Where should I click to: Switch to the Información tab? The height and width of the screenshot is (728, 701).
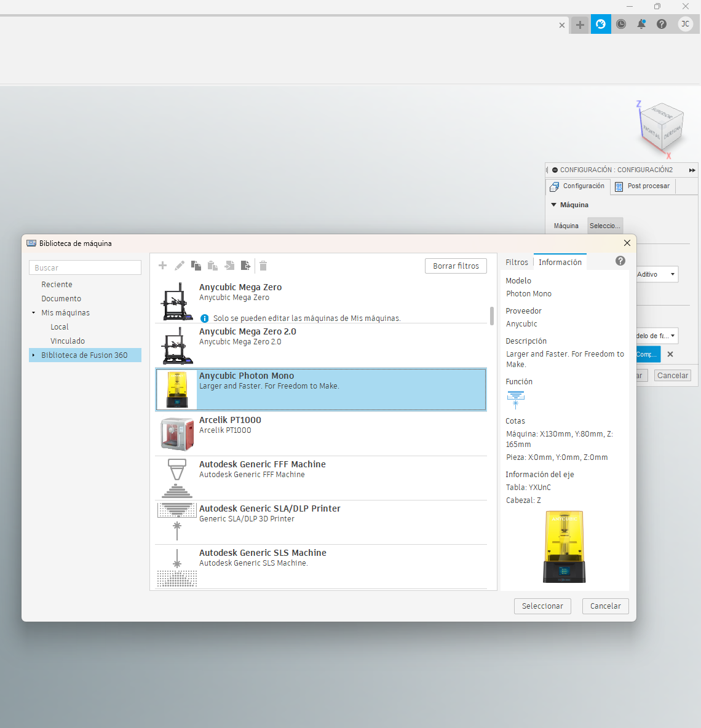click(560, 263)
